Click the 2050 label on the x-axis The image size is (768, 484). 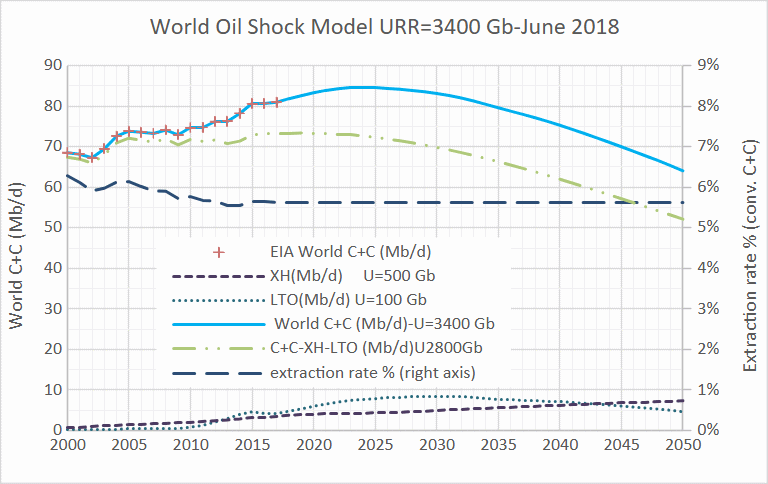pyautogui.click(x=682, y=443)
